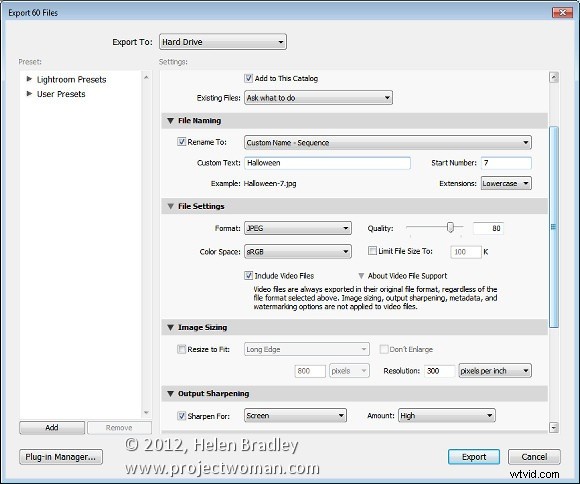This screenshot has height=484, width=580.
Task: Open sharpening Amount High dropdown
Action: coord(446,416)
